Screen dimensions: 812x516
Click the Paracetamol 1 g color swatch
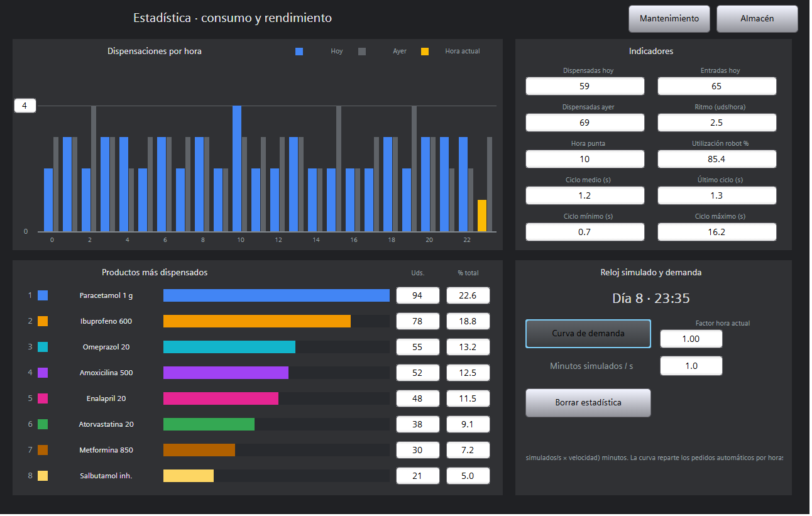[x=43, y=295]
